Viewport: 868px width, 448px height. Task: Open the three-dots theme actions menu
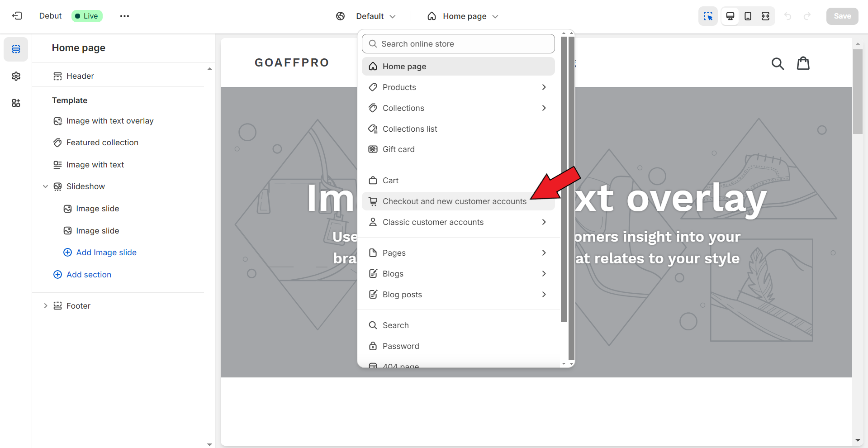(x=124, y=16)
